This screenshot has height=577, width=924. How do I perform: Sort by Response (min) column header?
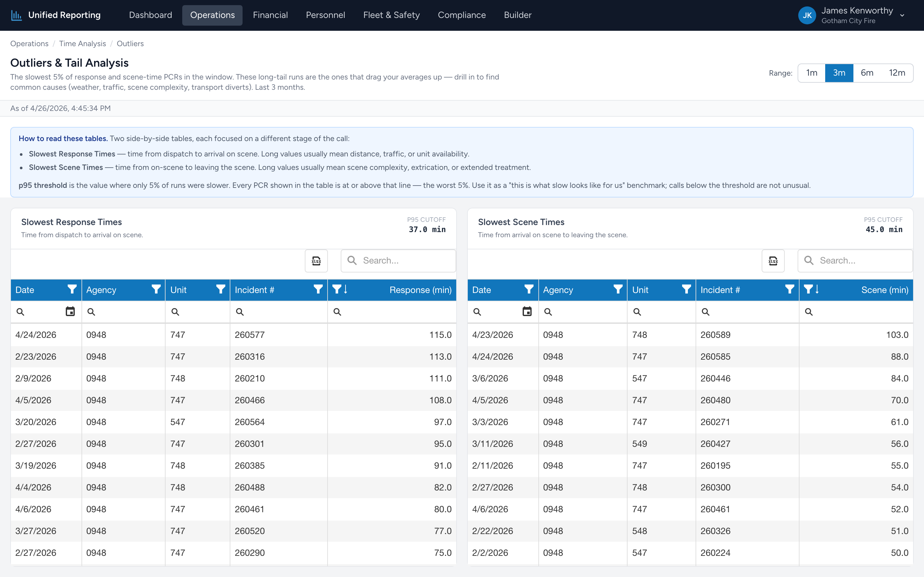420,290
